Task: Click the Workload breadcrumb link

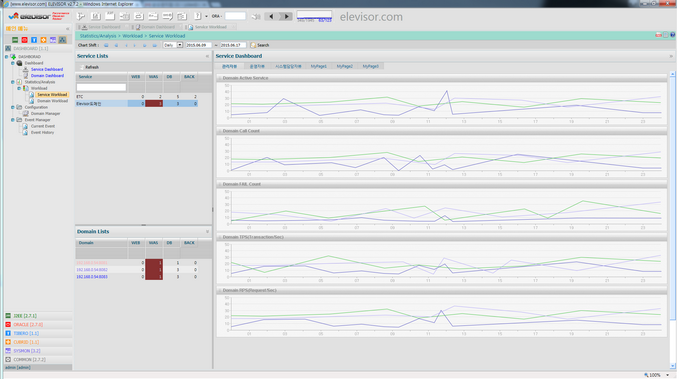Action: tap(132, 36)
